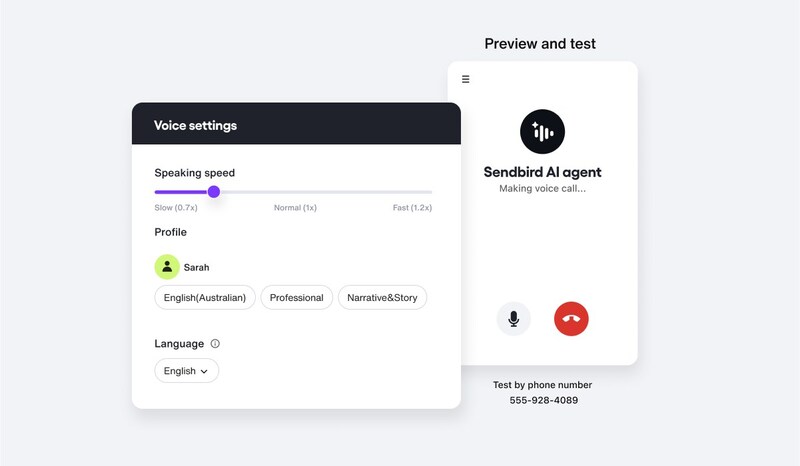Click the speaking speed slider handle
The image size is (800, 466).
(214, 191)
